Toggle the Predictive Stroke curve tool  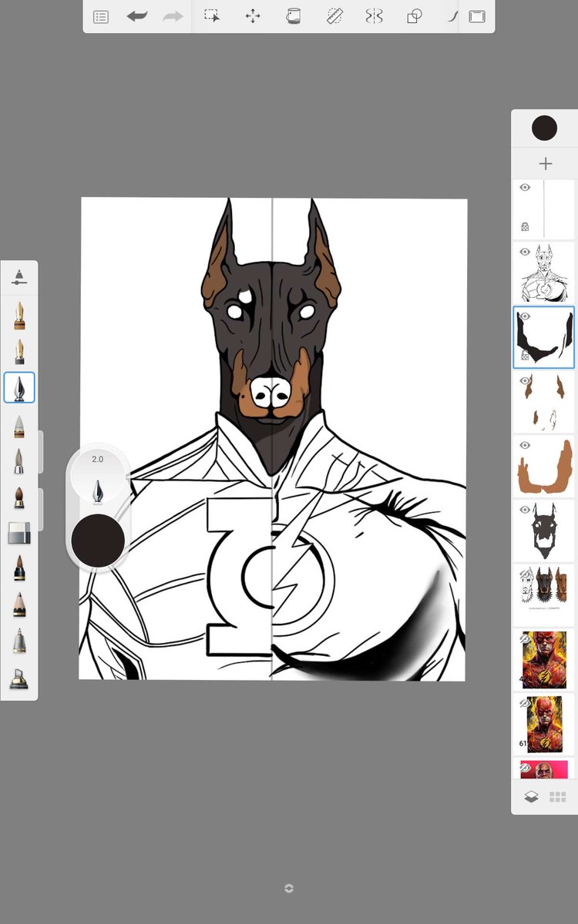coord(452,16)
